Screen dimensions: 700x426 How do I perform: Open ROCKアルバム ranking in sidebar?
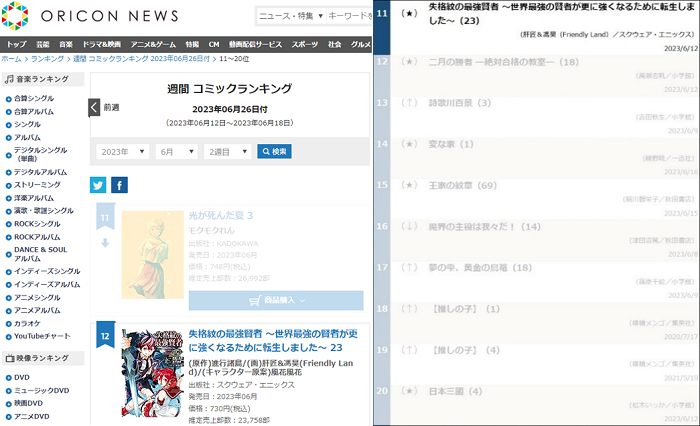click(x=37, y=237)
